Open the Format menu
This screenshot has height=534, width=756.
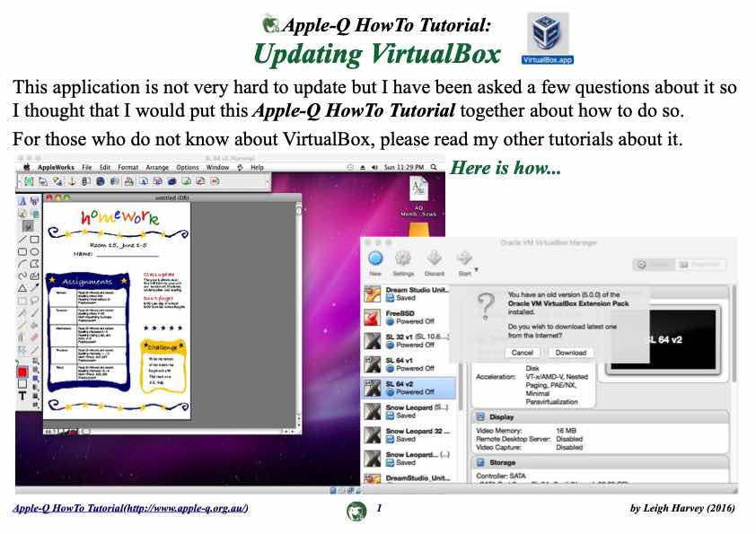(x=127, y=167)
